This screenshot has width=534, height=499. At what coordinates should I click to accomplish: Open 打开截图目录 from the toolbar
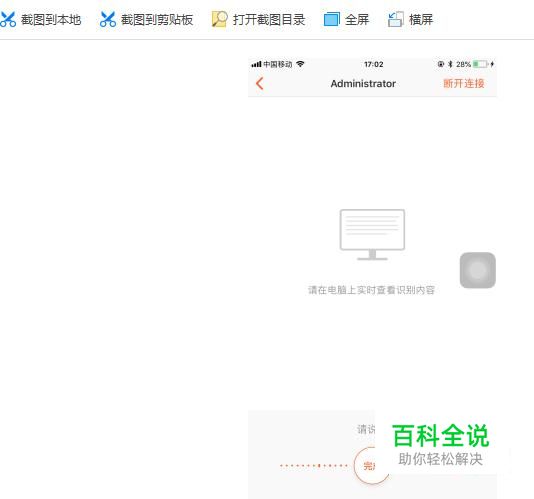[269, 20]
